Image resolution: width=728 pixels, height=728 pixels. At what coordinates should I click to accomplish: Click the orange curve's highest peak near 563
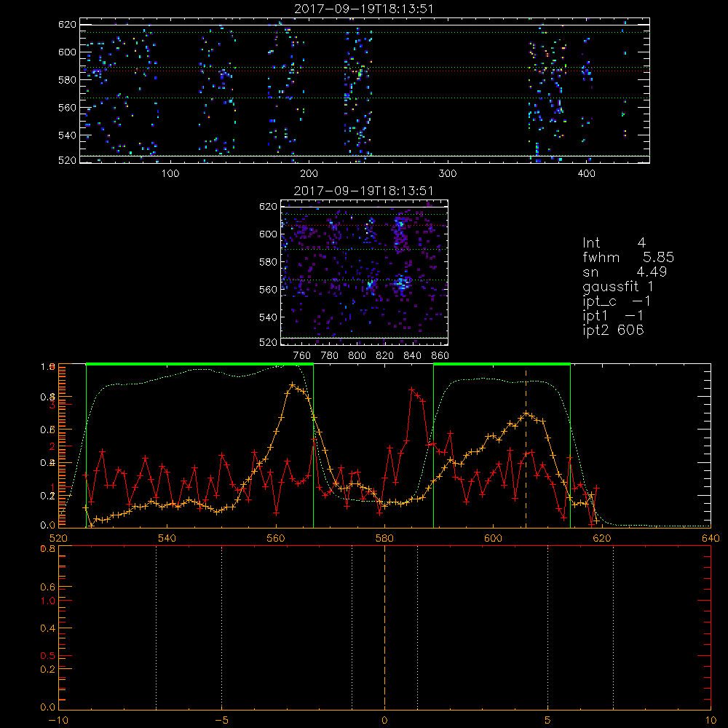click(x=292, y=384)
